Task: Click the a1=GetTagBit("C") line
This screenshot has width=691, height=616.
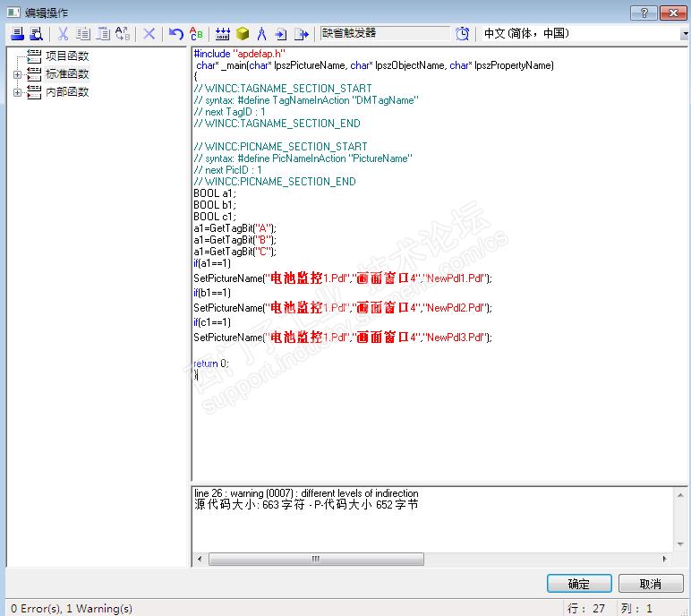Action: coord(235,252)
